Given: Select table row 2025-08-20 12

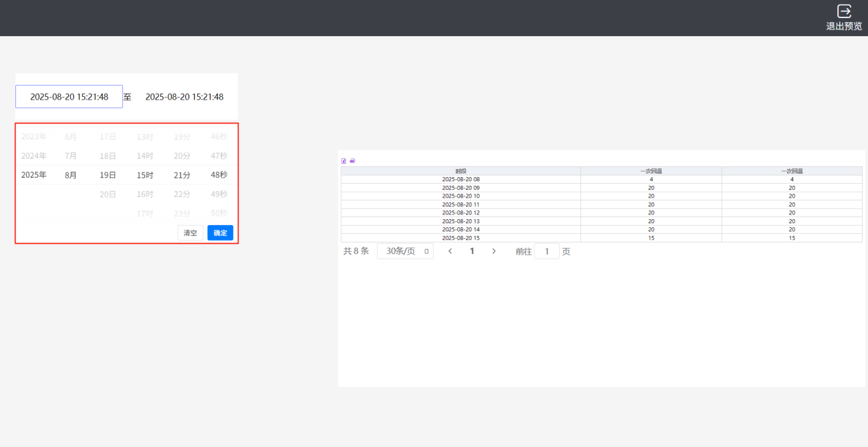Looking at the screenshot, I should pos(461,212).
